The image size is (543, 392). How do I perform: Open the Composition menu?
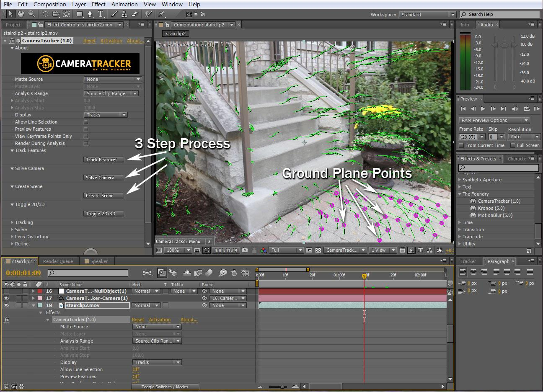[49, 4]
